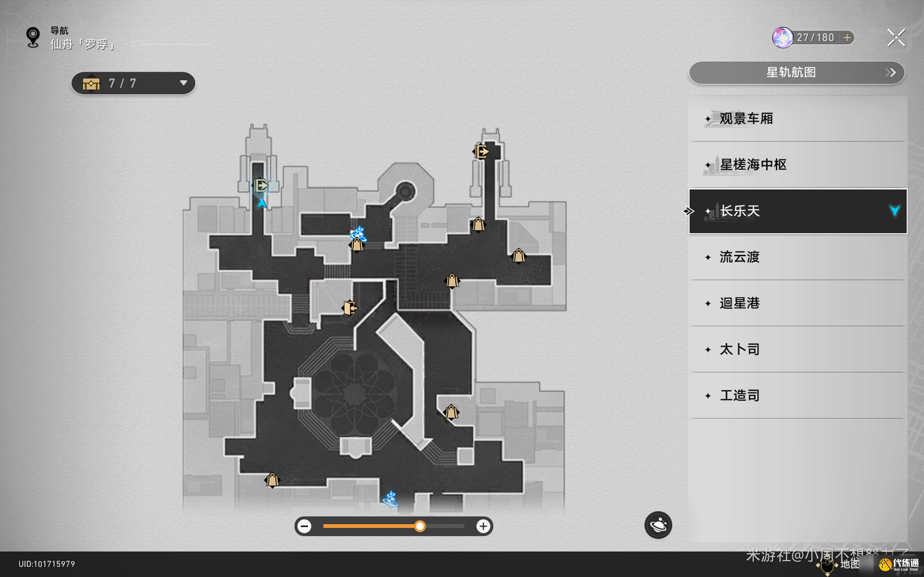Click the zoom in plus button
The height and width of the screenshot is (577, 924).
[483, 527]
